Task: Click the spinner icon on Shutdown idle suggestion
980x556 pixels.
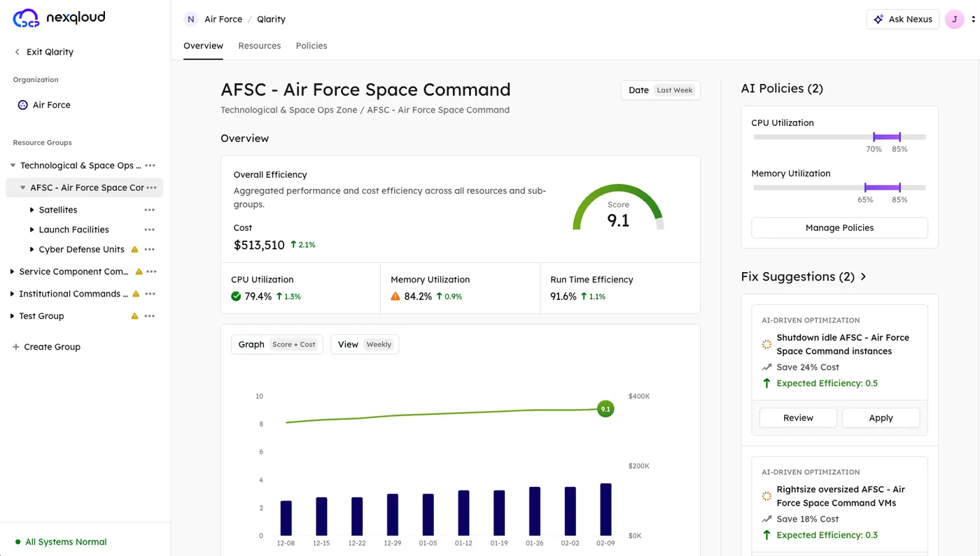Action: click(x=766, y=344)
